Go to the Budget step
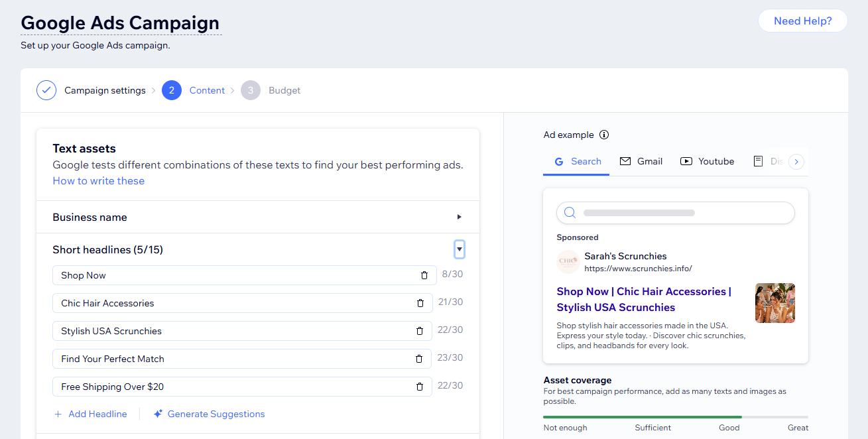 click(x=284, y=90)
